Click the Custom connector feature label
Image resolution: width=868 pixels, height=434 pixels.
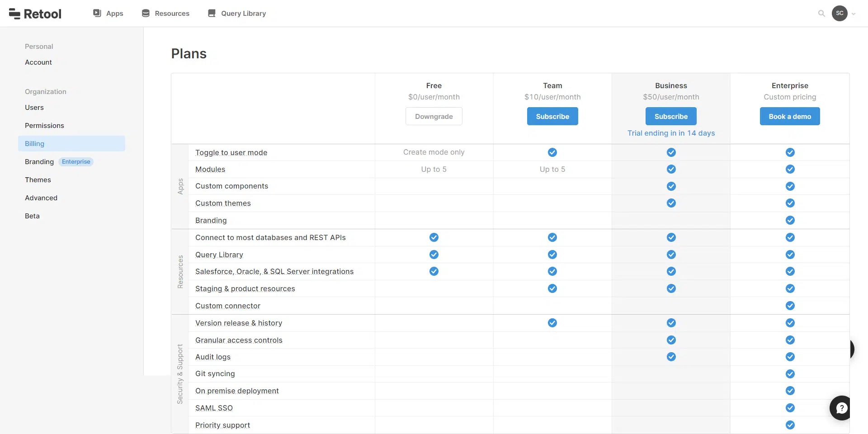227,306
